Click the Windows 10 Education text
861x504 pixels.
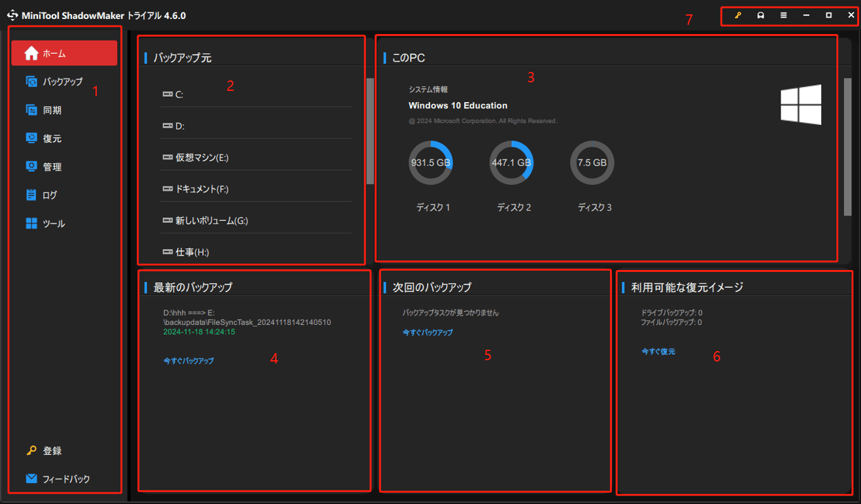[x=458, y=105]
